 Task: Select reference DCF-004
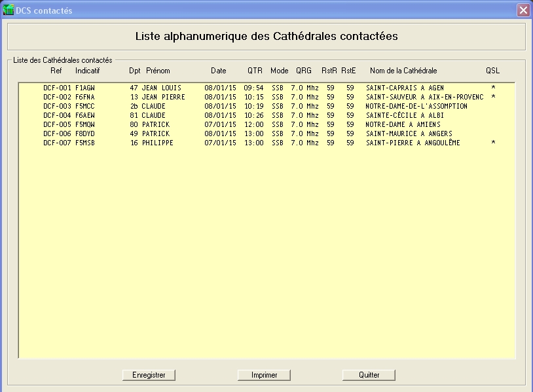[57, 115]
